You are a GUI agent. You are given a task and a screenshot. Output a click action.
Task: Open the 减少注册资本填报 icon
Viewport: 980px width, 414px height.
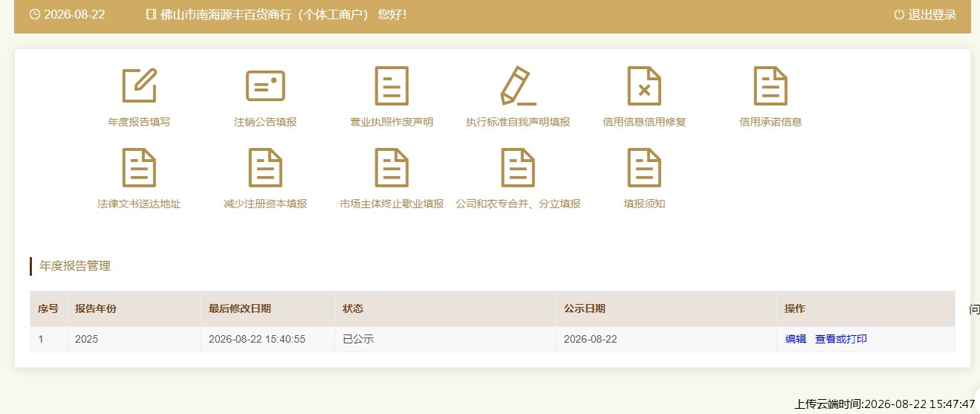pyautogui.click(x=265, y=167)
